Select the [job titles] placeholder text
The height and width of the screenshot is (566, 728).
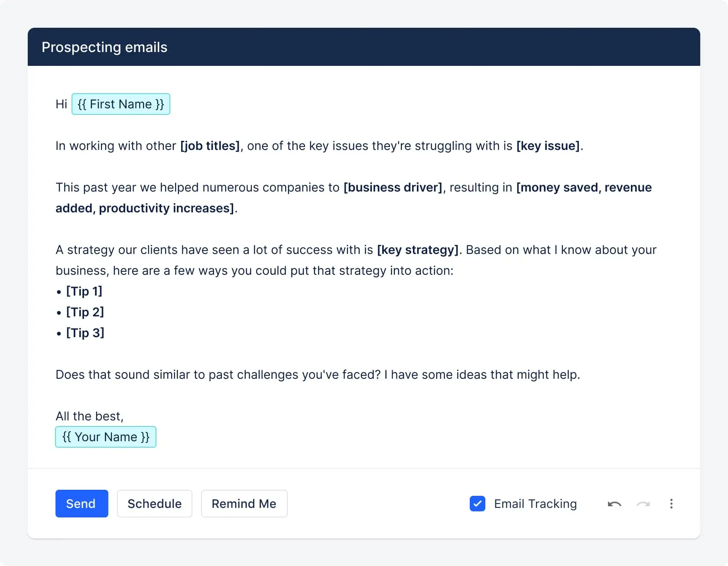210,146
